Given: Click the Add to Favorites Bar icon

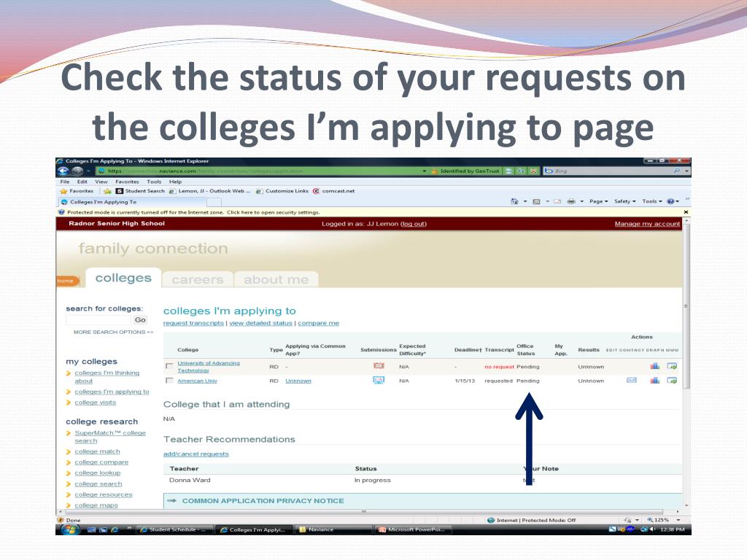Looking at the screenshot, I should click(108, 191).
